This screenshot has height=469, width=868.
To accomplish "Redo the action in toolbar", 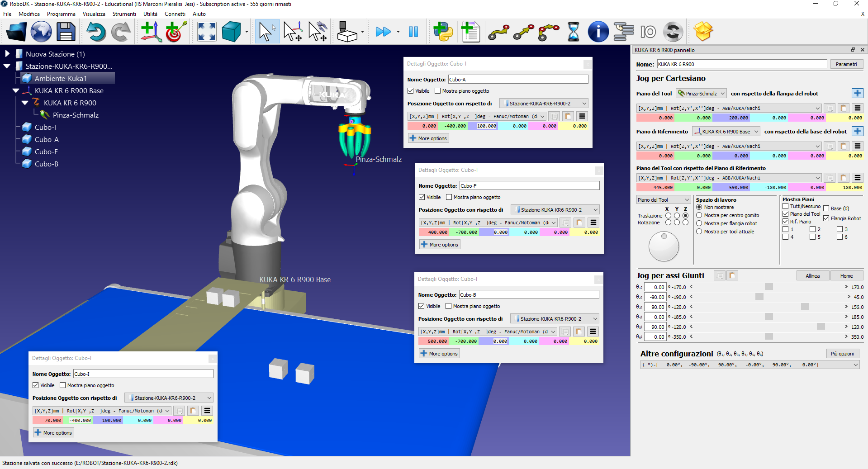I will coord(121,32).
